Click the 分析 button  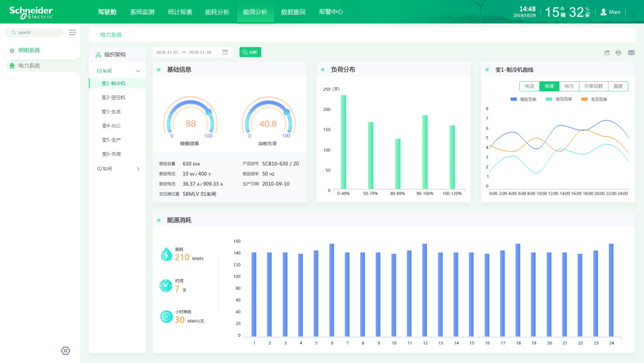[x=250, y=52]
